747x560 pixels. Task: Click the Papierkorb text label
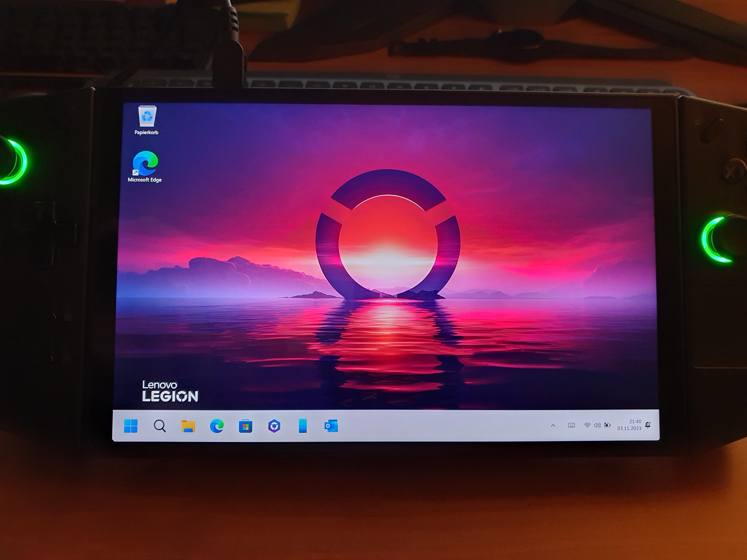pyautogui.click(x=146, y=132)
